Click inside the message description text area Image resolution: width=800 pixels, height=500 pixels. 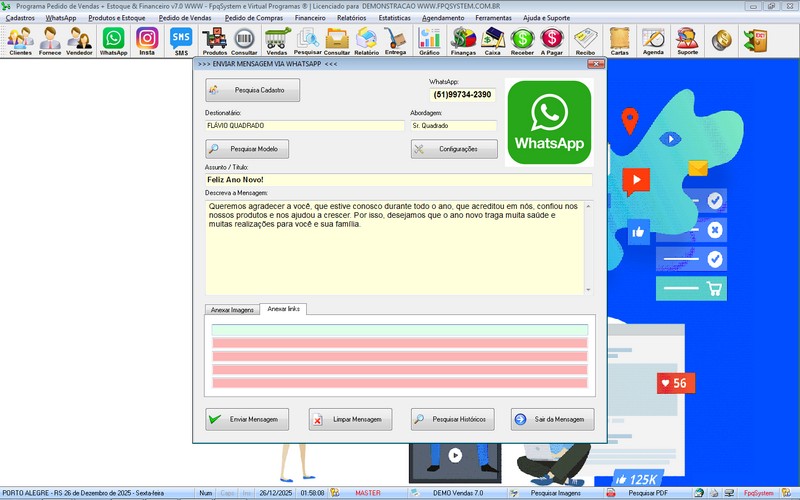pyautogui.click(x=394, y=247)
